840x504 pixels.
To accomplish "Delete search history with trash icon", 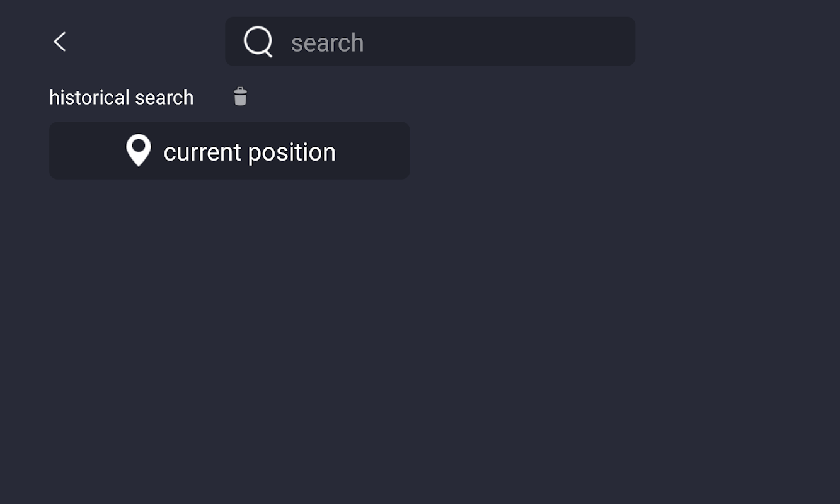I will point(240,96).
